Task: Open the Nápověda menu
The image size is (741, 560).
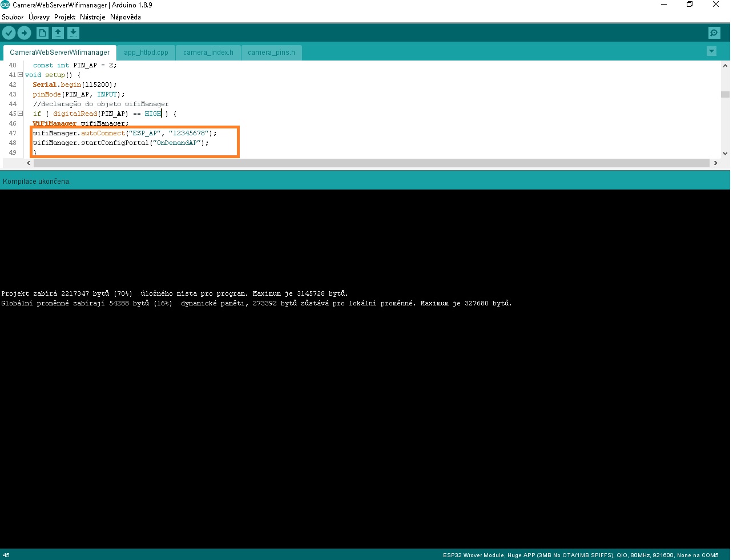Action: point(126,17)
